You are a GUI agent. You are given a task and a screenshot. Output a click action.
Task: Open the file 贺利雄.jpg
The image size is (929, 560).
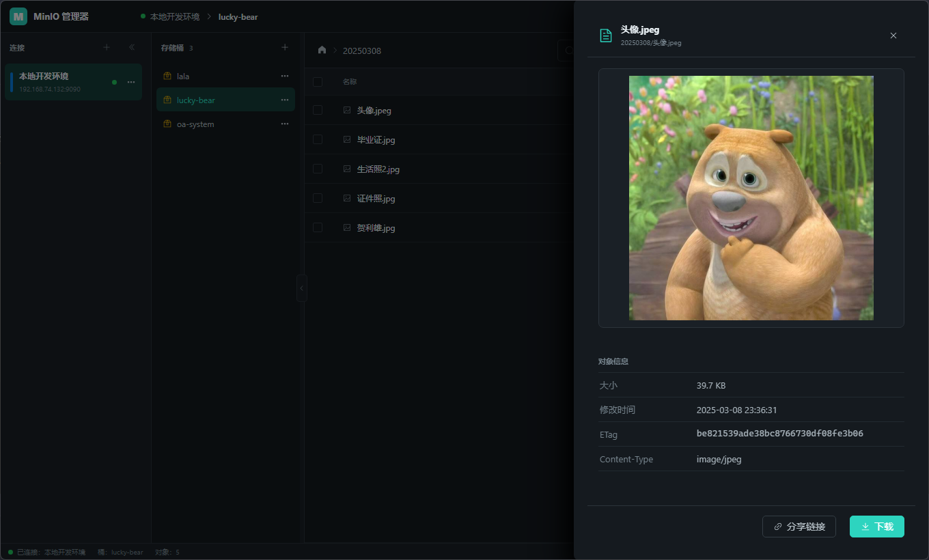(376, 227)
